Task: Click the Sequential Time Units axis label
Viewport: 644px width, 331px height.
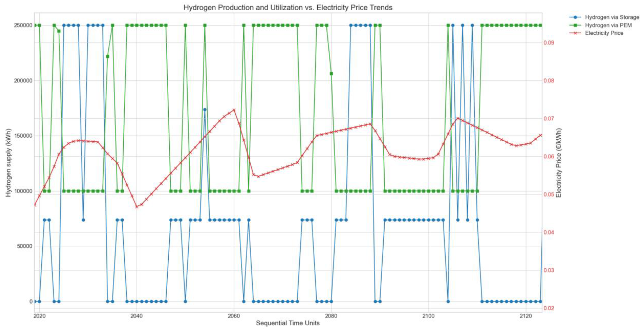Action: tap(288, 323)
